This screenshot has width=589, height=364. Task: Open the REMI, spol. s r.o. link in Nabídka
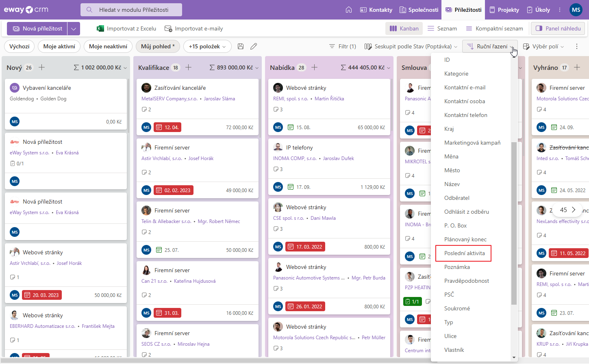click(x=291, y=99)
